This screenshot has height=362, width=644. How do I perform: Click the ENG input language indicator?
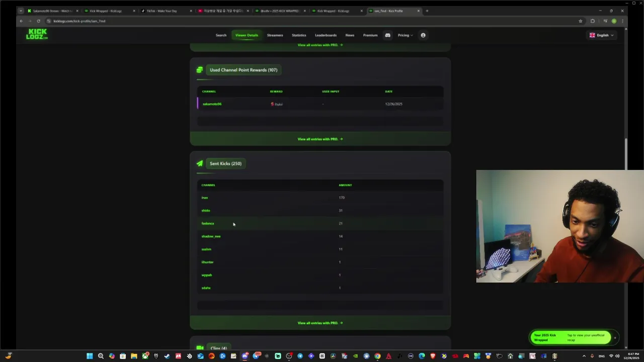coord(601,356)
